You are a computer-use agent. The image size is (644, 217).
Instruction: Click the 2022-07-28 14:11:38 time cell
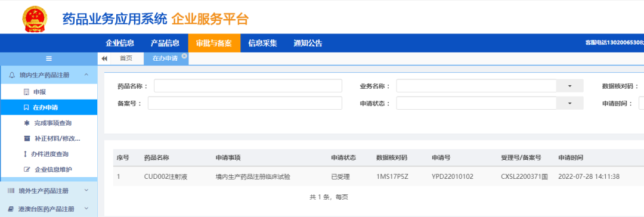[589, 176]
